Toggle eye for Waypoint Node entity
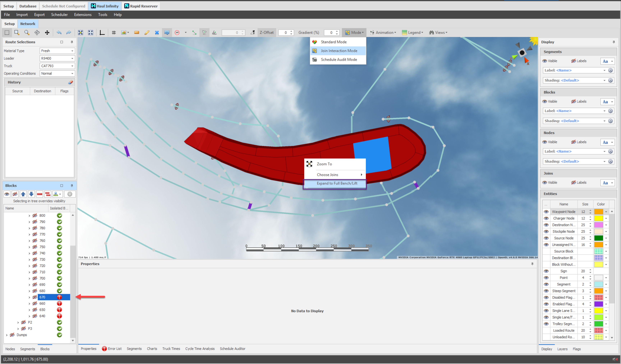 click(x=546, y=212)
